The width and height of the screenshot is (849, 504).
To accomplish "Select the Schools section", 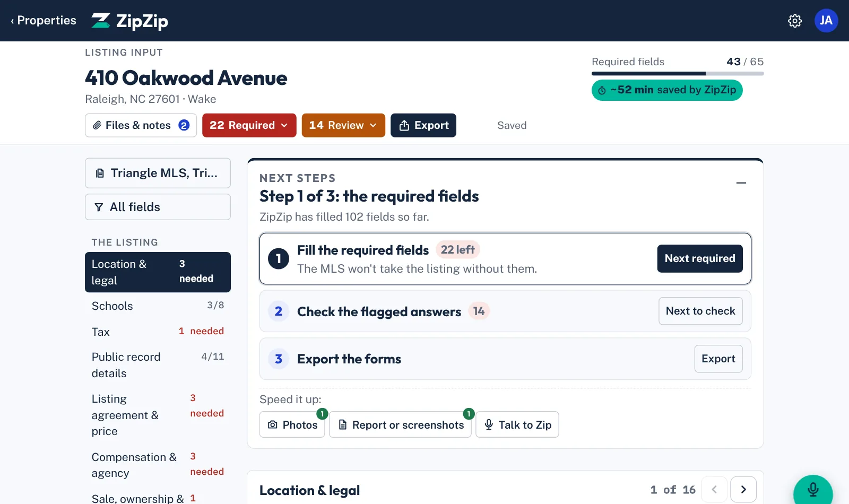I will coord(158,306).
